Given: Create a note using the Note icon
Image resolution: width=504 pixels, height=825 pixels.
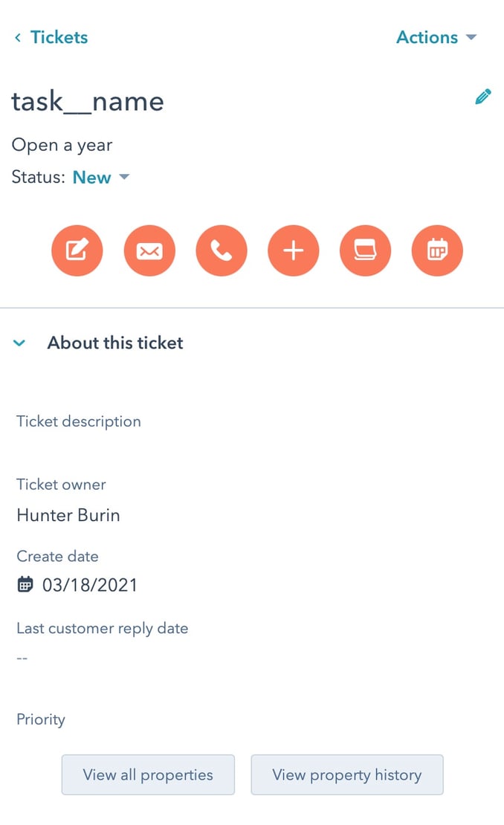Looking at the screenshot, I should click(x=77, y=250).
